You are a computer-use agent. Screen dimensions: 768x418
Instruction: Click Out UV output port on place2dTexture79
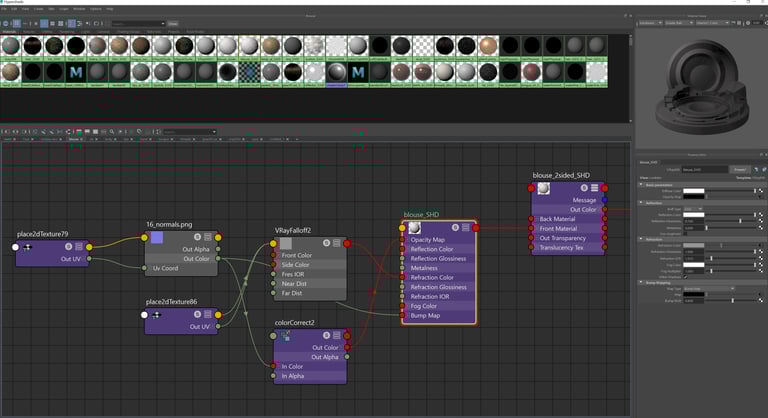tap(89, 259)
